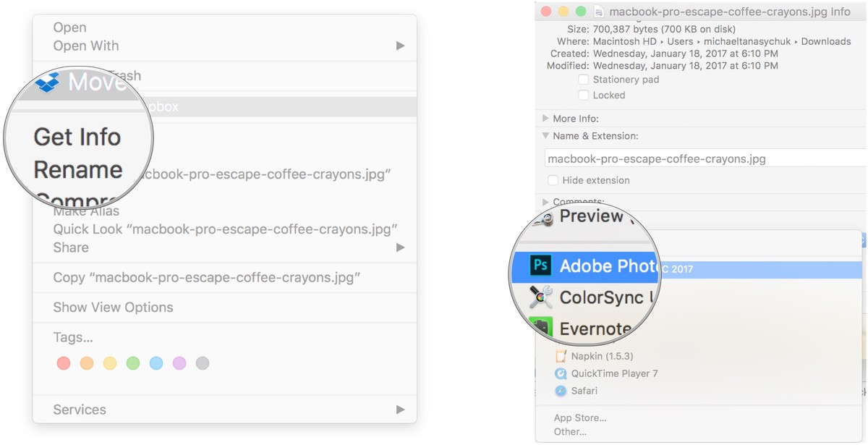The width and height of the screenshot is (868, 445).
Task: Choose App Store… in the app list
Action: pos(579,418)
